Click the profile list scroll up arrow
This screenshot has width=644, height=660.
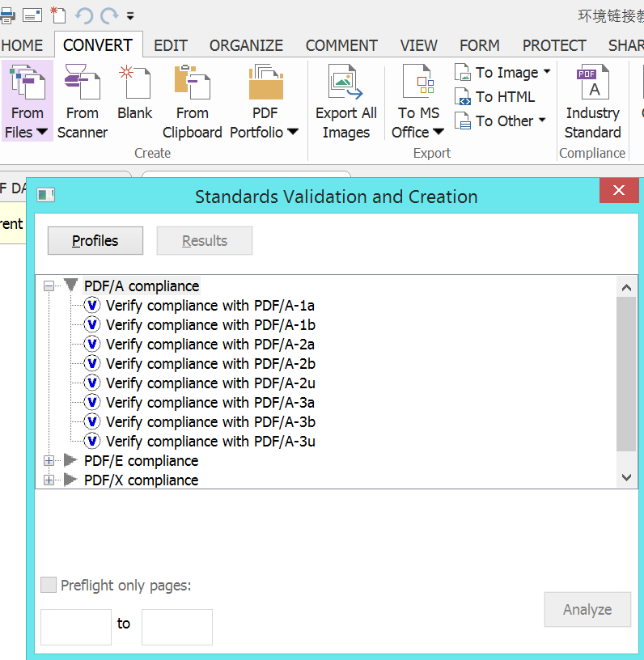coord(626,287)
